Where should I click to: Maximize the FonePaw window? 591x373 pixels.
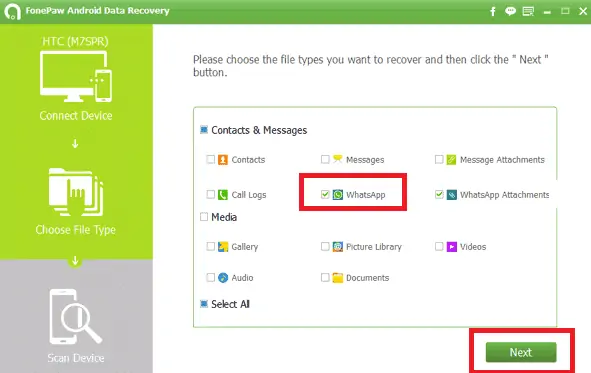click(x=565, y=11)
